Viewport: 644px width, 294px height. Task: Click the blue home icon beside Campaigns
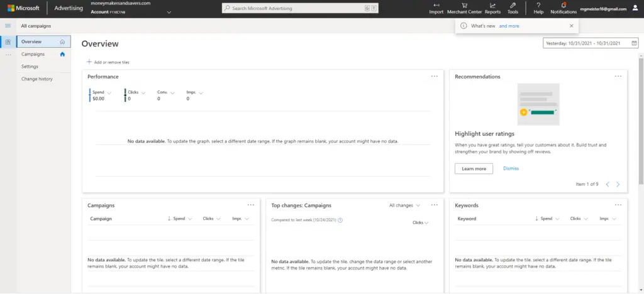click(62, 54)
